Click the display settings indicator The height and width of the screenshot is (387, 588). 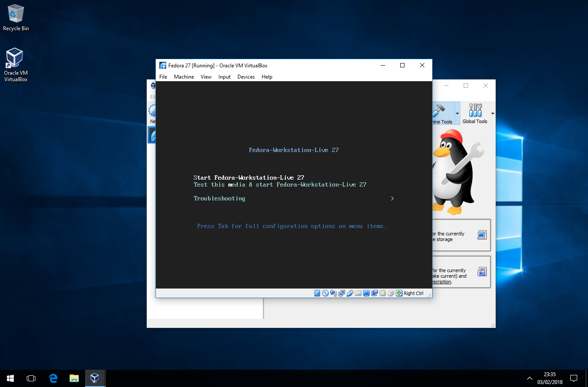click(x=366, y=293)
